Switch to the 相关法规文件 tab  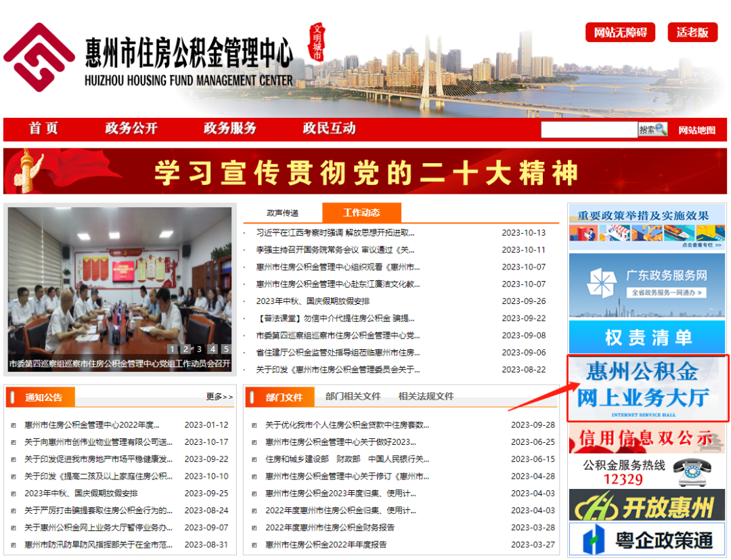[426, 396]
